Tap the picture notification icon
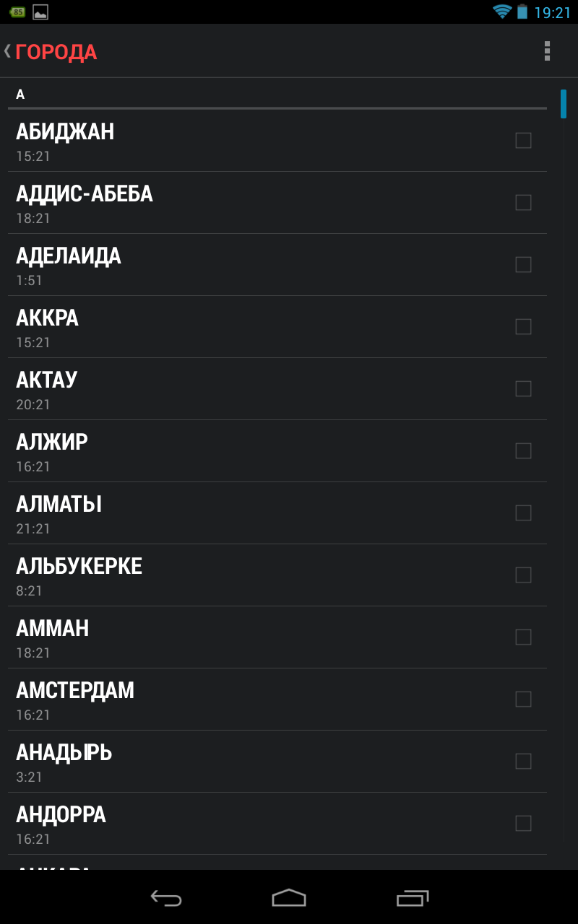 point(40,12)
